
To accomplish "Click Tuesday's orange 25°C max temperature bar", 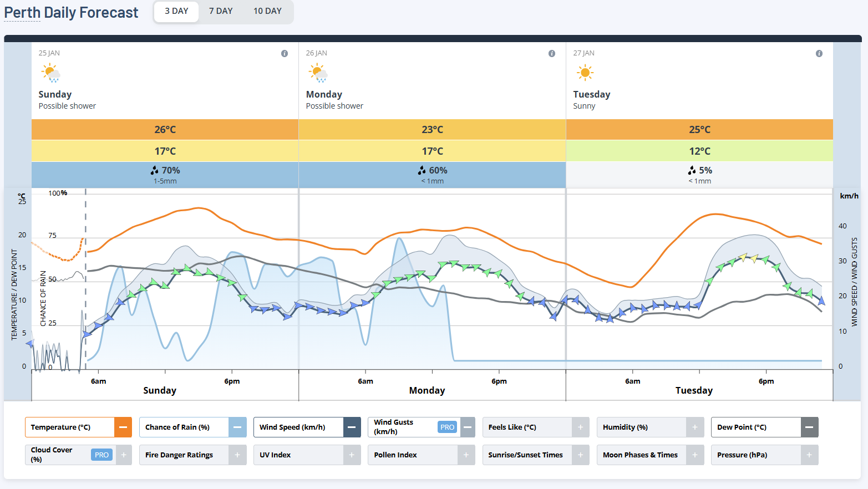I will point(699,129).
